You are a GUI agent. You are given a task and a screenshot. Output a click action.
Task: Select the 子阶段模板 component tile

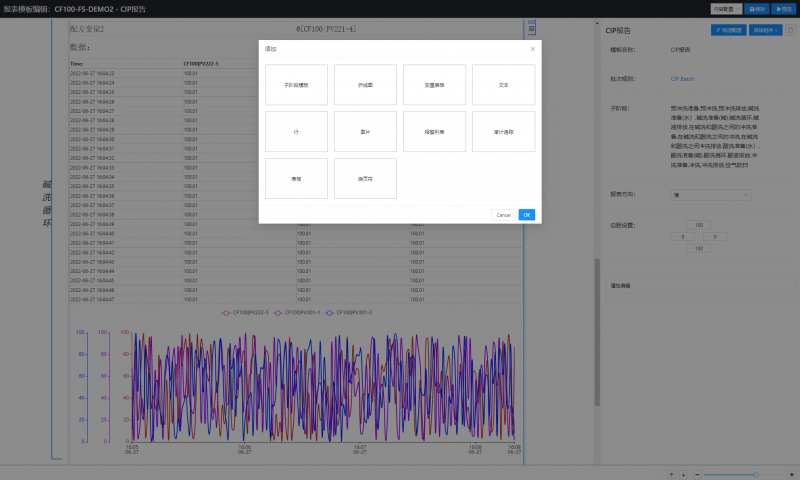click(296, 86)
